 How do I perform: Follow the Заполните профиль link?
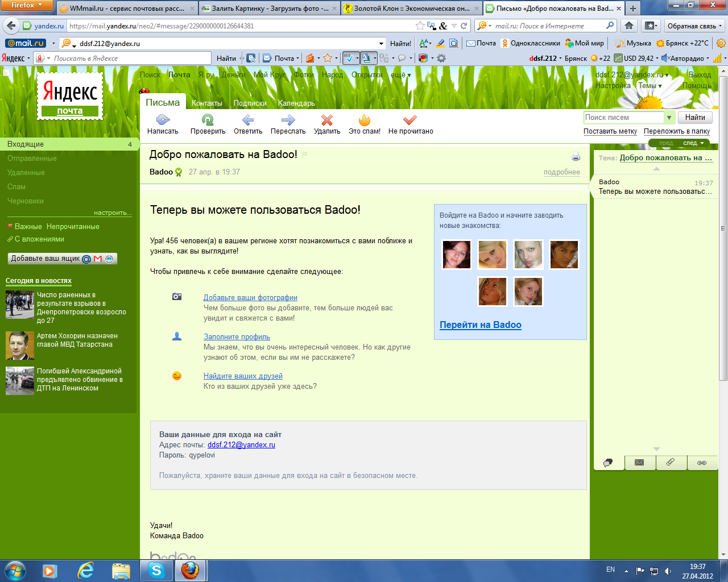pyautogui.click(x=237, y=336)
